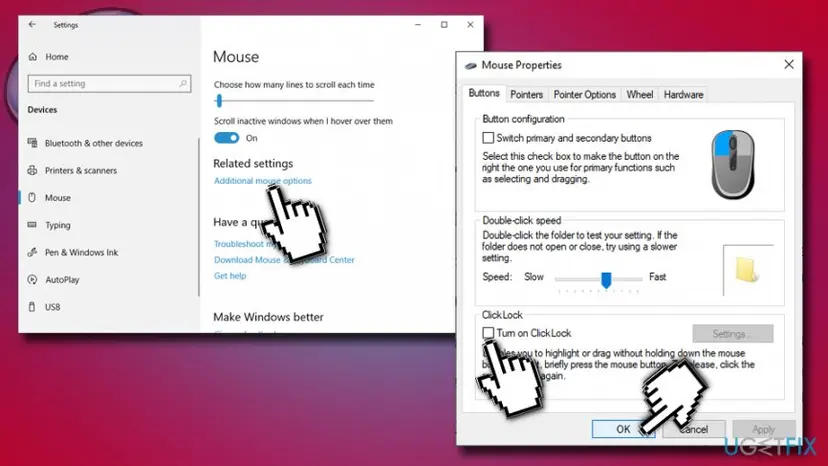The height and width of the screenshot is (466, 828).
Task: Click the Slow label by Speed slider
Action: (x=533, y=277)
